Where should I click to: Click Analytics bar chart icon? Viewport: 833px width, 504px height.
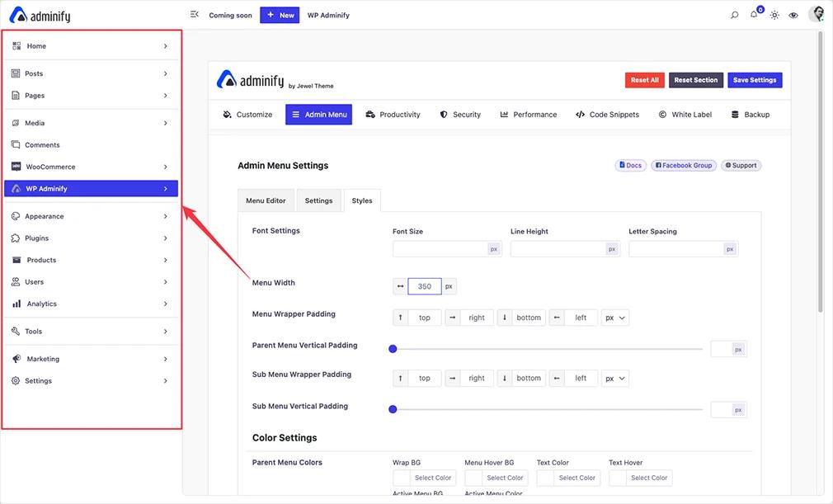(16, 304)
